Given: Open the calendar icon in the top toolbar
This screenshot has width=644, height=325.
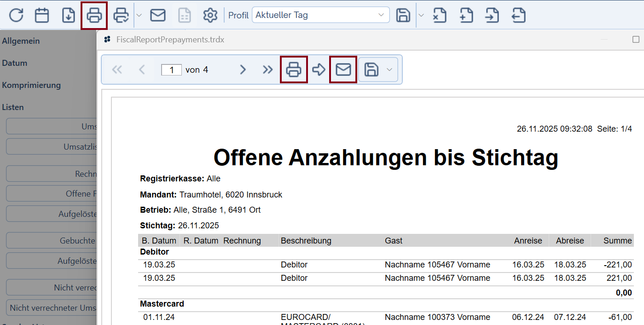Looking at the screenshot, I should (x=42, y=15).
